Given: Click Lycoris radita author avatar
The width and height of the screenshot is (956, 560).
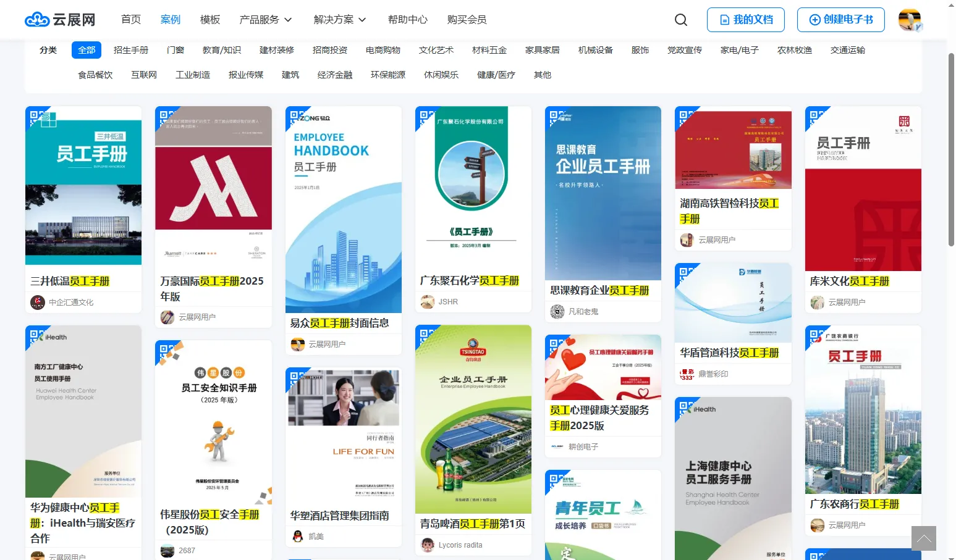Looking at the screenshot, I should [x=428, y=545].
